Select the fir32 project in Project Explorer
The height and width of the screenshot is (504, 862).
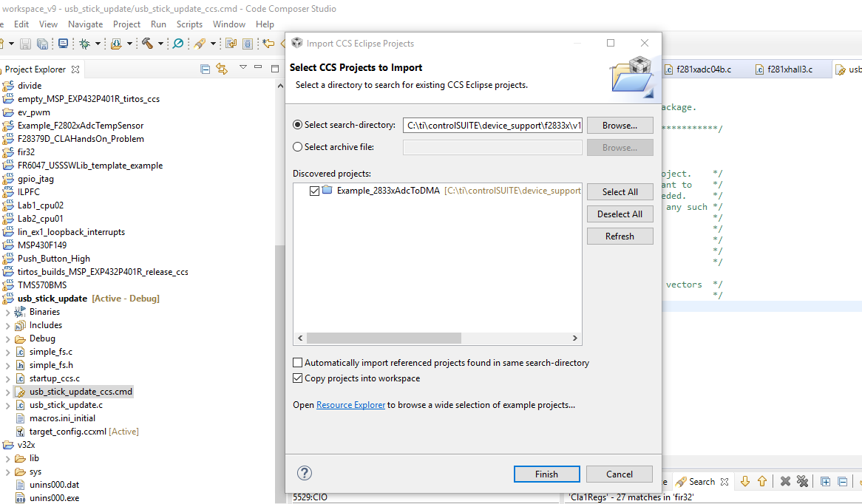click(26, 151)
